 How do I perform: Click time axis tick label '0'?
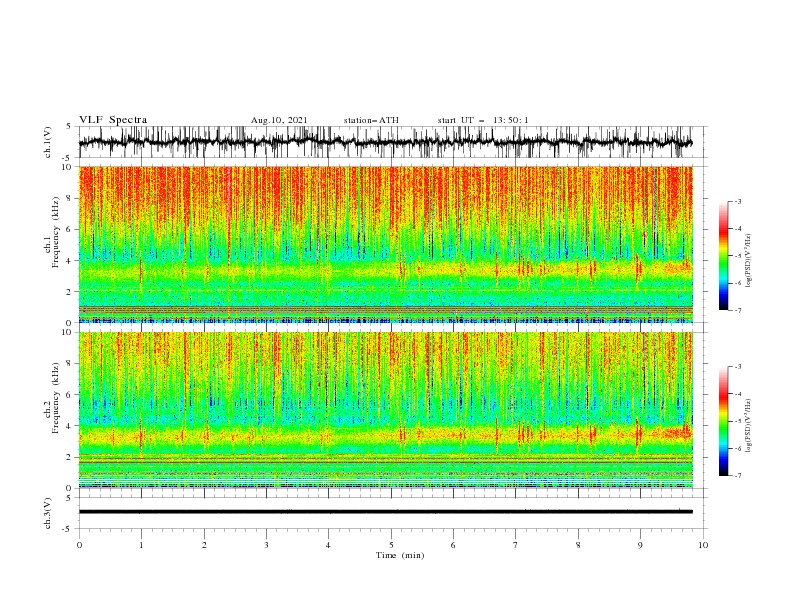pos(79,545)
